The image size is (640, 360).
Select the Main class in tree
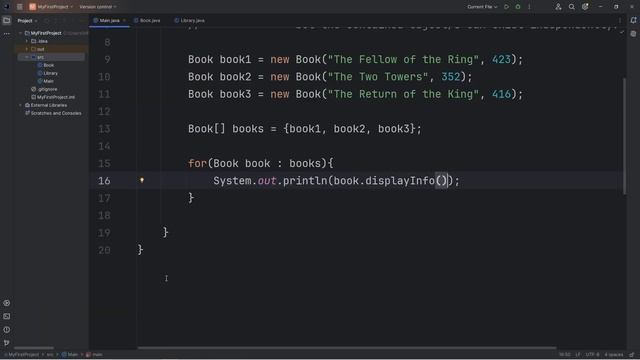click(x=46, y=81)
